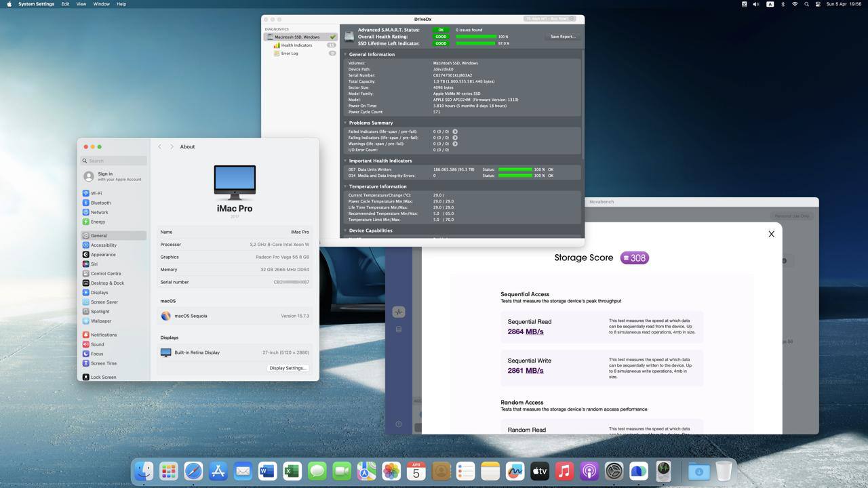Open Lock Screen settings in the sidebar
The width and height of the screenshot is (868, 488).
pos(113,377)
